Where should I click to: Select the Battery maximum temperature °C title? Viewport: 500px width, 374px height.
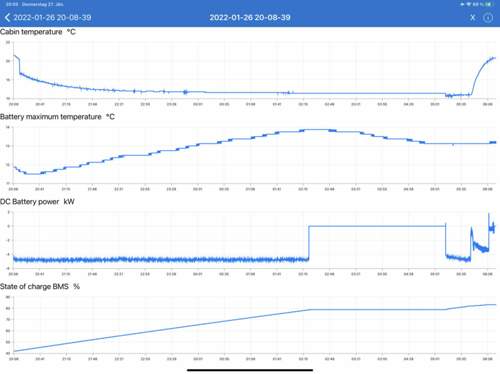point(57,117)
